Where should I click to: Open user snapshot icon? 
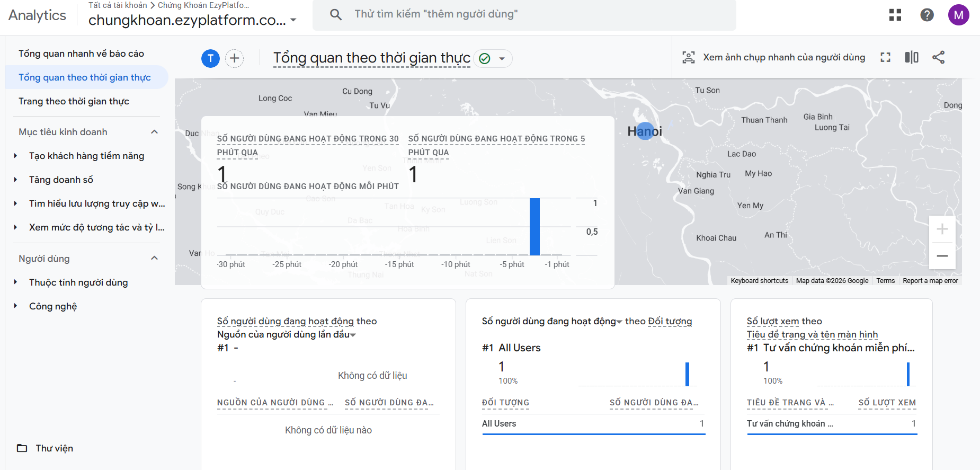tap(689, 57)
